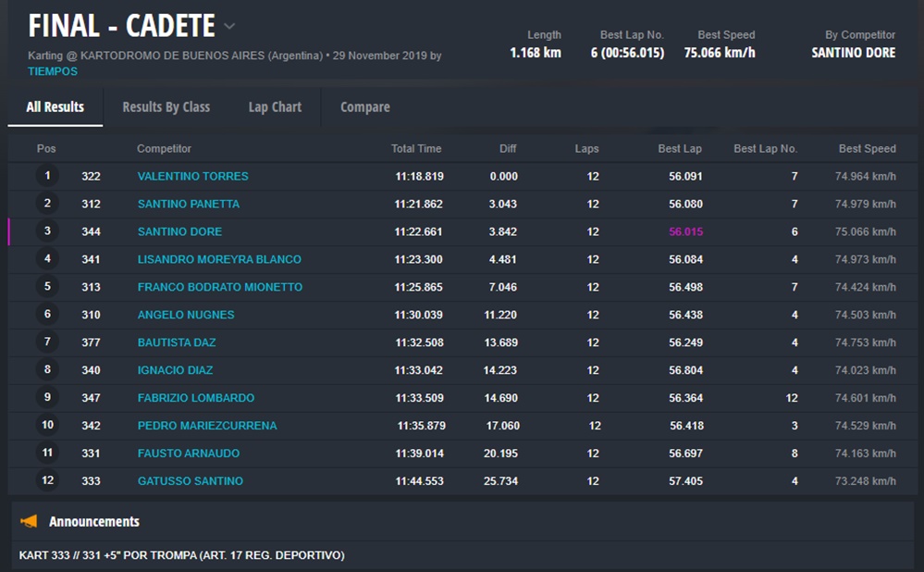Open Lisandro Moreyra Blanco's profile link

pos(219,259)
